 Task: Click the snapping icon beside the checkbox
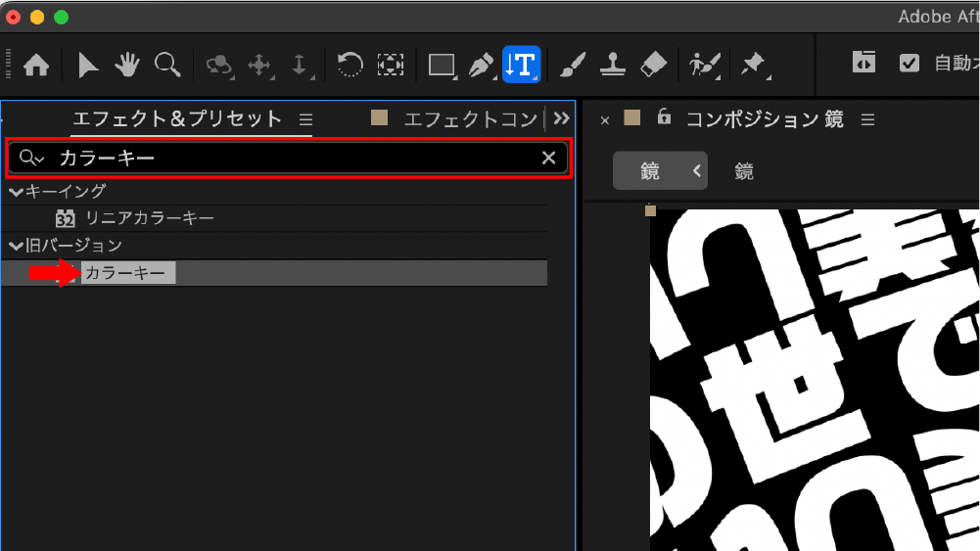pos(863,63)
